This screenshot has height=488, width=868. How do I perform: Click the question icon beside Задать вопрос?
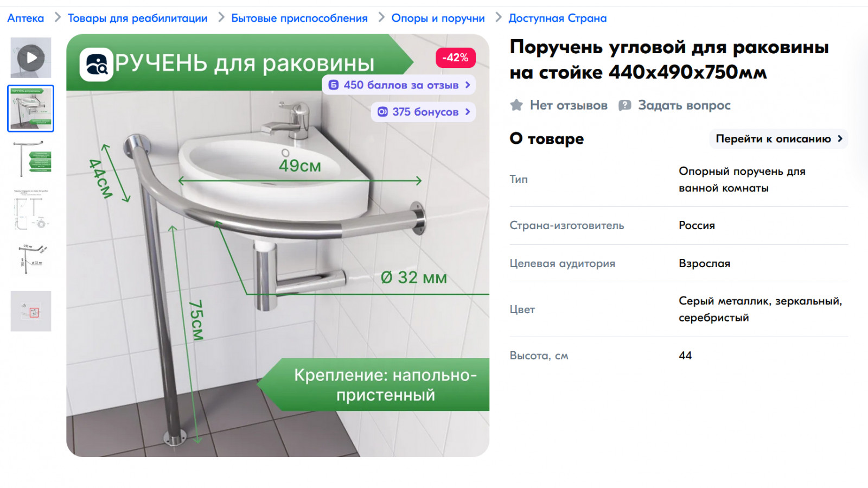[x=625, y=105]
